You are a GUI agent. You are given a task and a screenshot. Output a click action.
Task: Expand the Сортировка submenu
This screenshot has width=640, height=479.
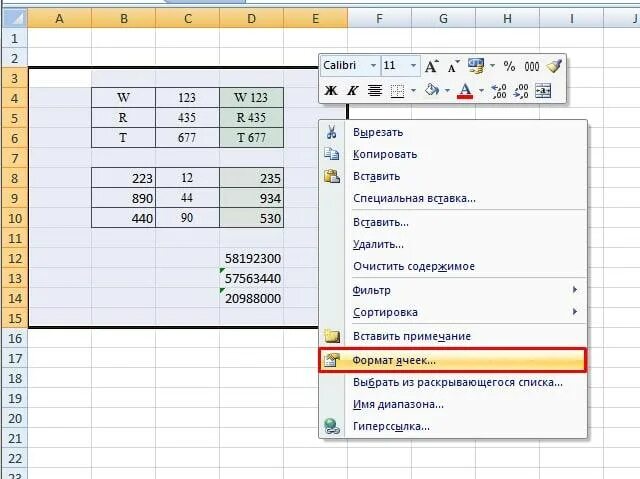[453, 312]
